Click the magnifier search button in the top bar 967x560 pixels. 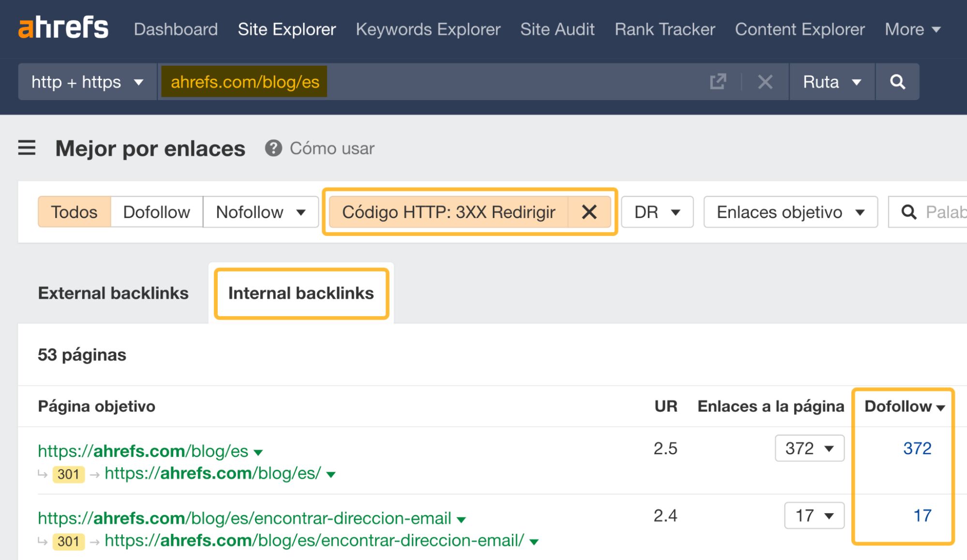point(897,82)
